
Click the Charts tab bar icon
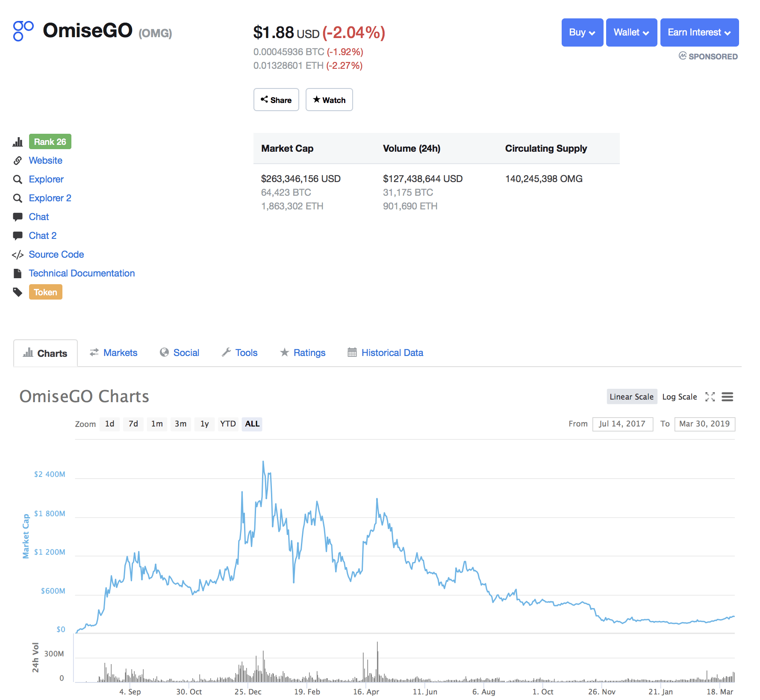tap(28, 353)
